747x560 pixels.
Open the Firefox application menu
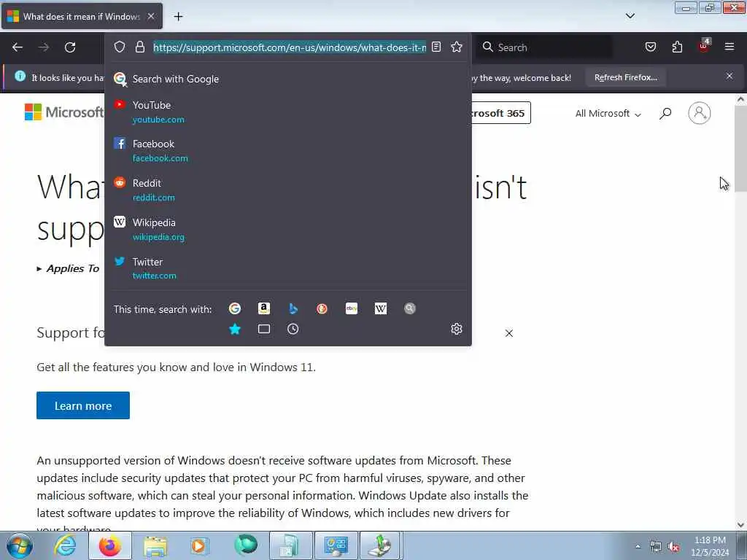pos(729,47)
